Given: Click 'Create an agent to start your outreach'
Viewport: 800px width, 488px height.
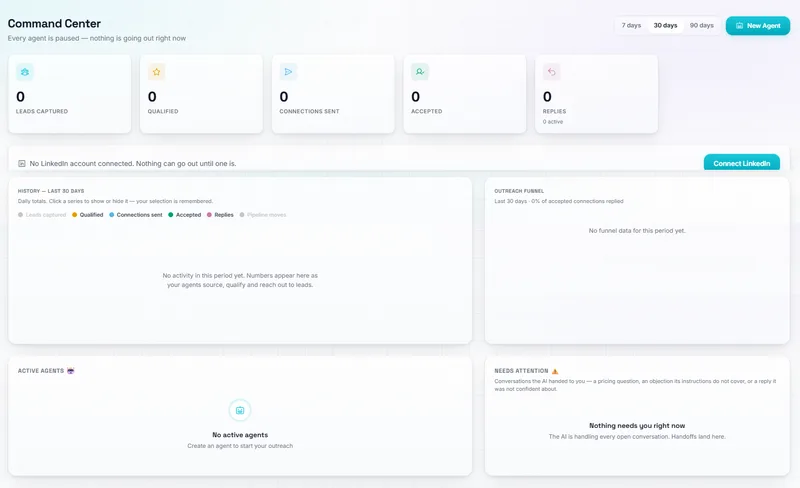Looking at the screenshot, I should click(240, 446).
